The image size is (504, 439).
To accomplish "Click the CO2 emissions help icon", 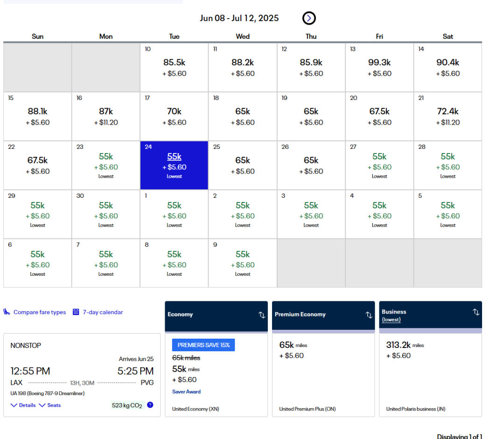I will click(x=150, y=405).
